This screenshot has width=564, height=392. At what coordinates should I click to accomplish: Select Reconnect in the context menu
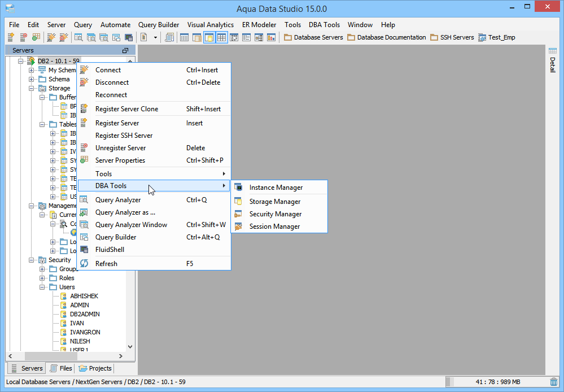154,95
